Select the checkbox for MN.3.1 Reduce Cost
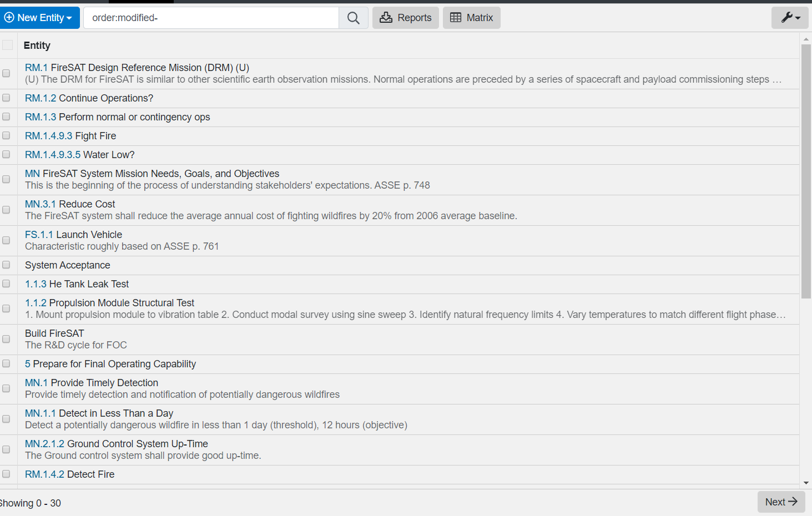Image resolution: width=812 pixels, height=516 pixels. [x=6, y=210]
